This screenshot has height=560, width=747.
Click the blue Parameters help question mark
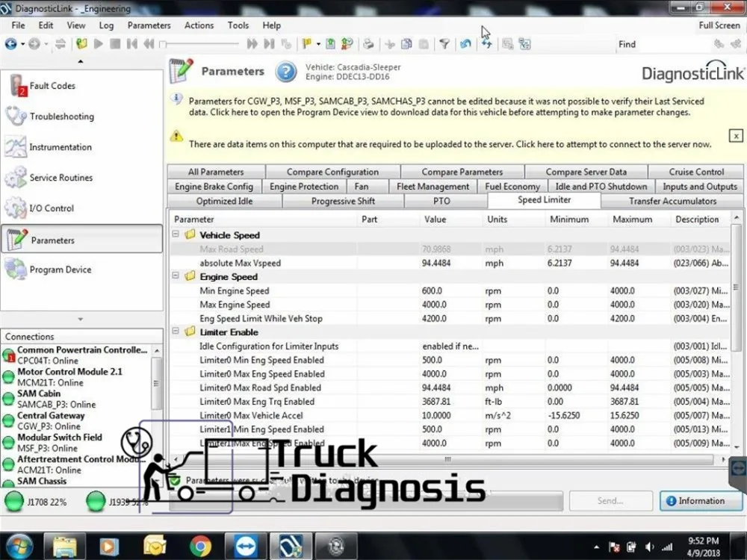(x=286, y=72)
